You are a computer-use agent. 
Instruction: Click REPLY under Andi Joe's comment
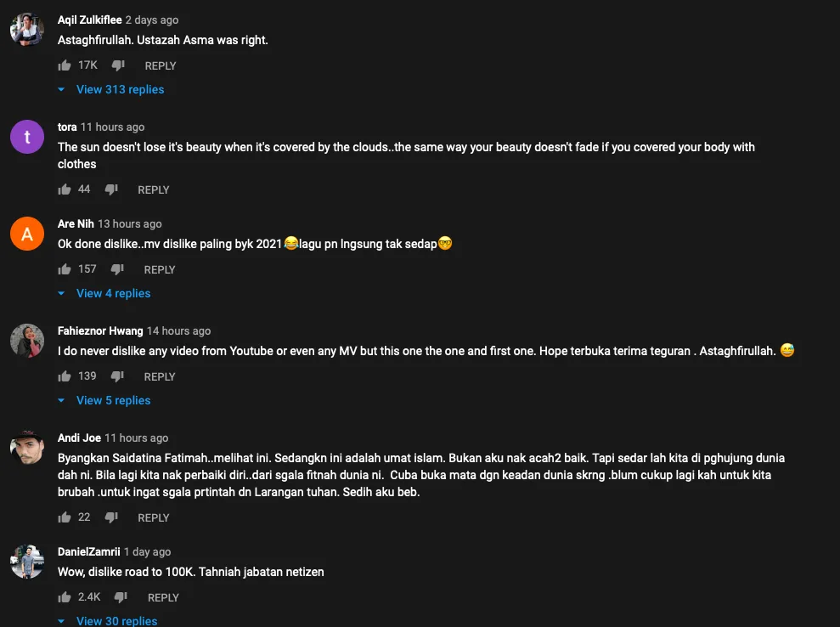pos(154,517)
